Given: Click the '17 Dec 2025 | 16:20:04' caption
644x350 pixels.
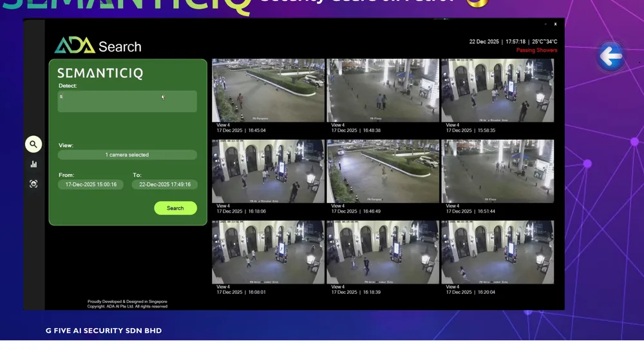Looking at the screenshot, I should [x=471, y=292].
